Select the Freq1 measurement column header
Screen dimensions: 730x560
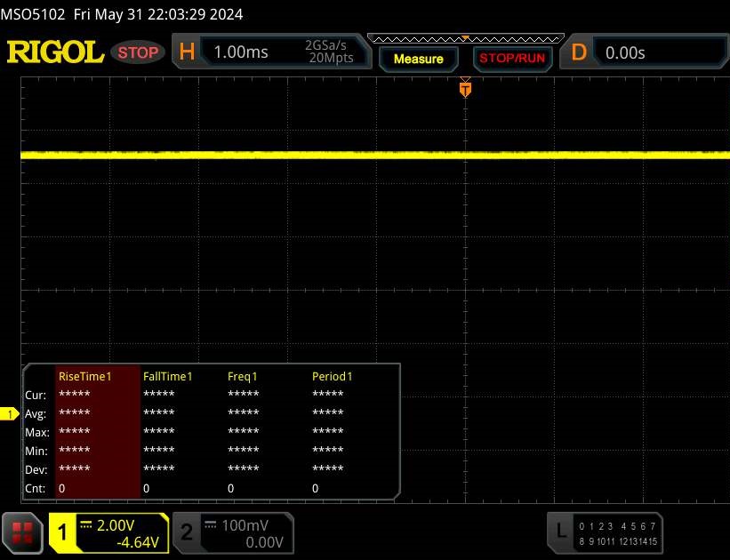tap(242, 376)
